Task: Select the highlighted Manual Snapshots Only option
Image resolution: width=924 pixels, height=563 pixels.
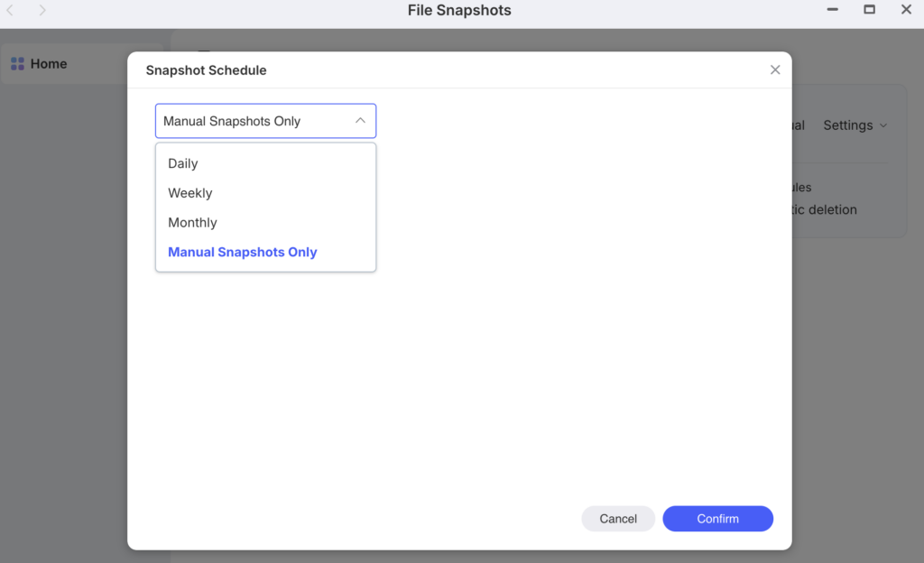Action: point(243,253)
